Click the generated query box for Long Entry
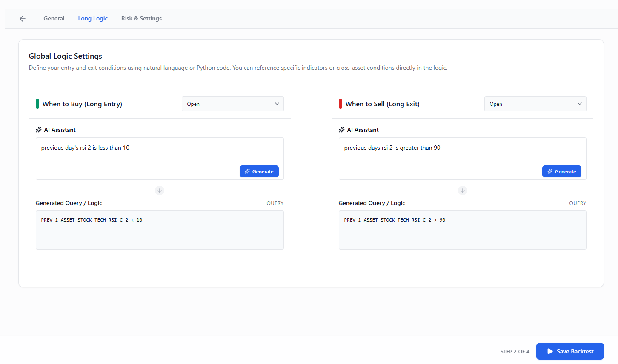Viewport: 618px width, 364px height. (160, 230)
